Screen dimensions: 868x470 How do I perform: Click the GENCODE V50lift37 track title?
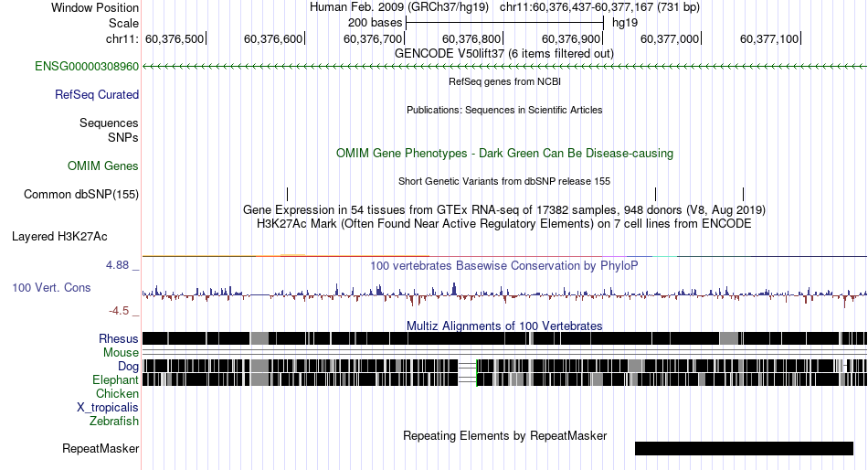pos(504,54)
